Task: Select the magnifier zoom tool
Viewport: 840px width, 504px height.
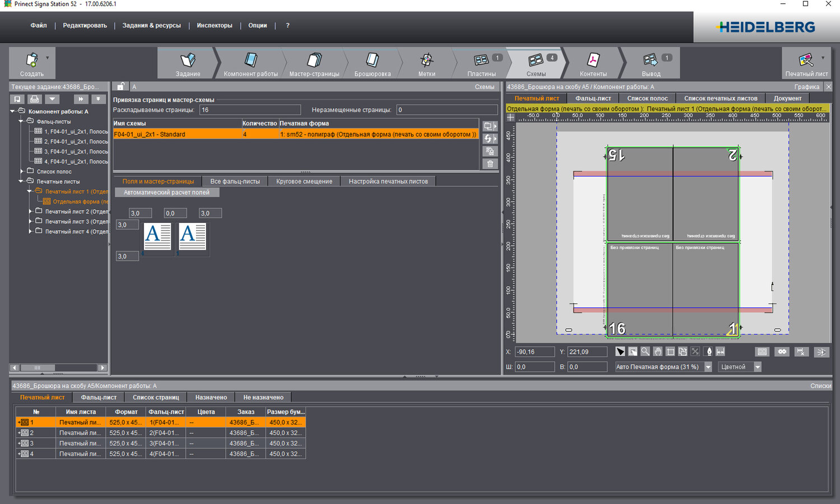Action: 645,352
